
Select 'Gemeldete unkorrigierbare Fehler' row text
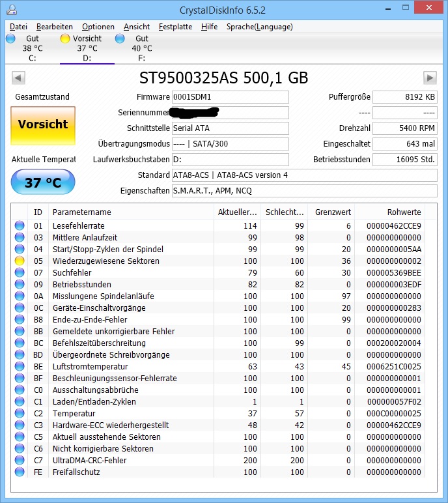114,332
